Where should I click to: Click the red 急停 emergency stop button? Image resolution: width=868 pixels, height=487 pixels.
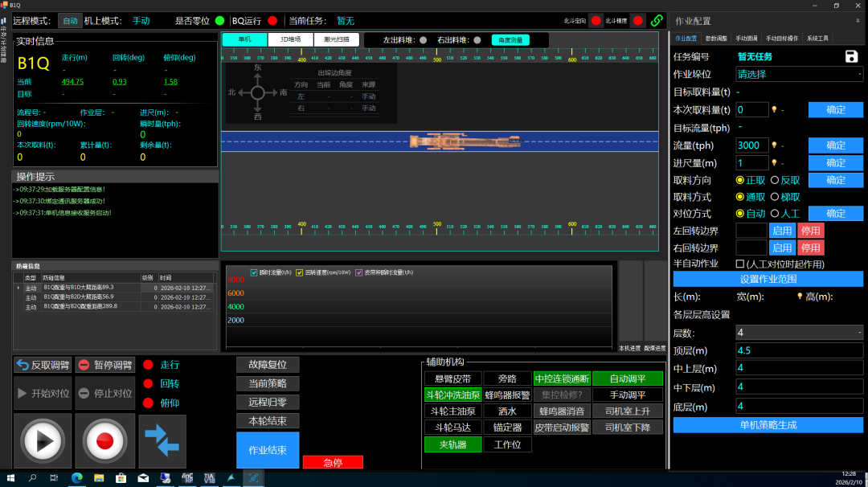coord(333,462)
